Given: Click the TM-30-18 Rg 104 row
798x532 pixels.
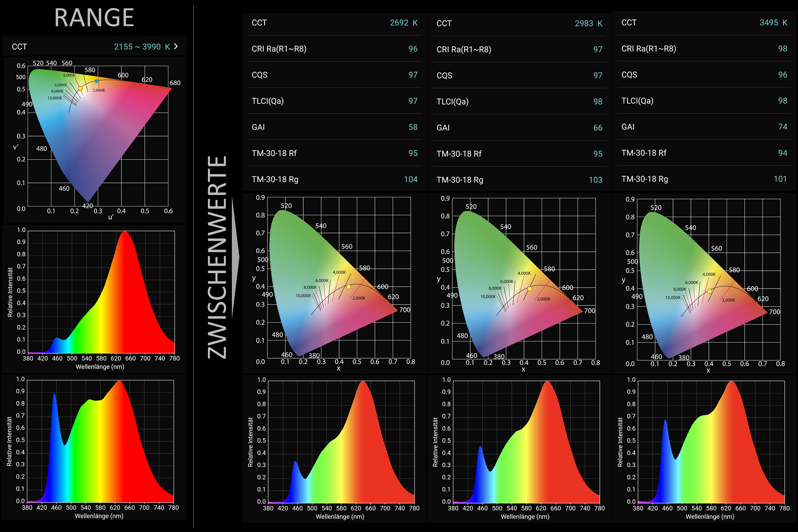Looking at the screenshot, I should tap(334, 179).
